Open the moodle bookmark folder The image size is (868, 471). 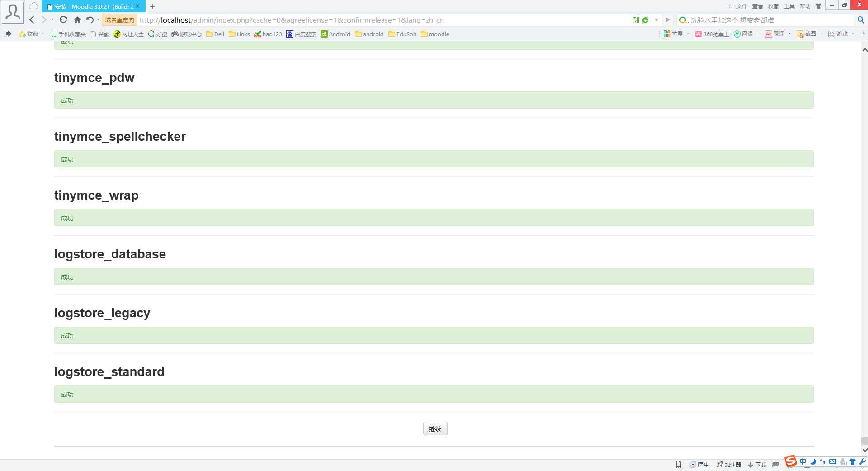pos(435,34)
